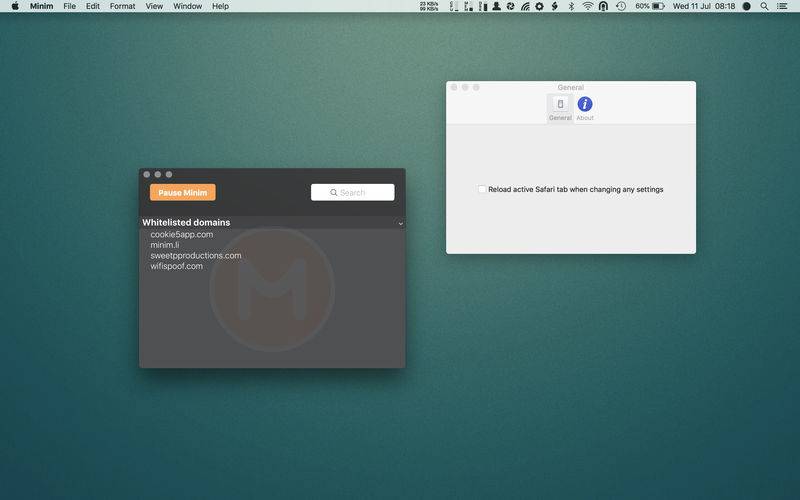Click the gear menu bar icon
Viewport: 800px width, 500px height.
pyautogui.click(x=539, y=6)
